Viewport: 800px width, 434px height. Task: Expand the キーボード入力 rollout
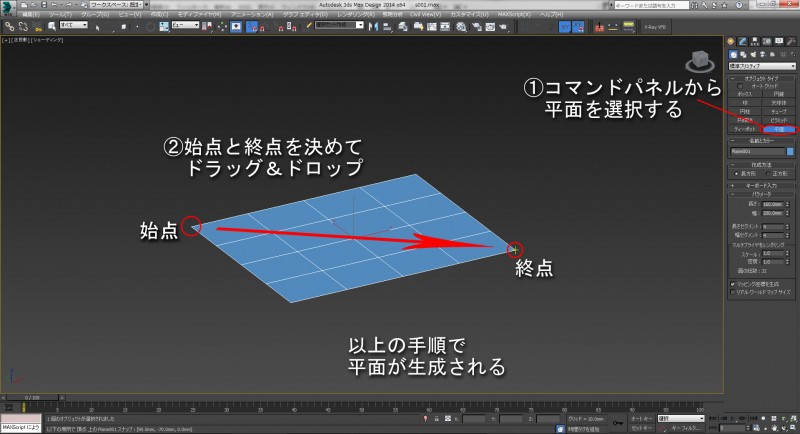pyautogui.click(x=761, y=185)
